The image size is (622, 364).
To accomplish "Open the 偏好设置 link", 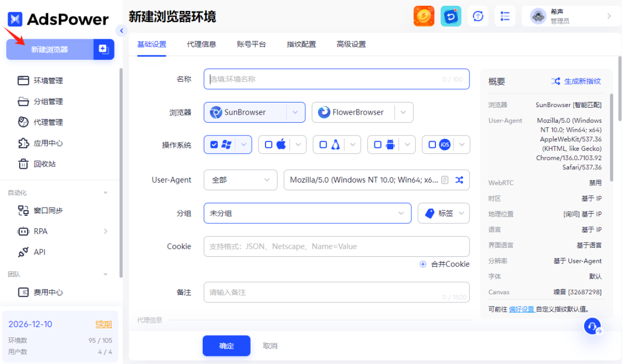I will pyautogui.click(x=522, y=309).
